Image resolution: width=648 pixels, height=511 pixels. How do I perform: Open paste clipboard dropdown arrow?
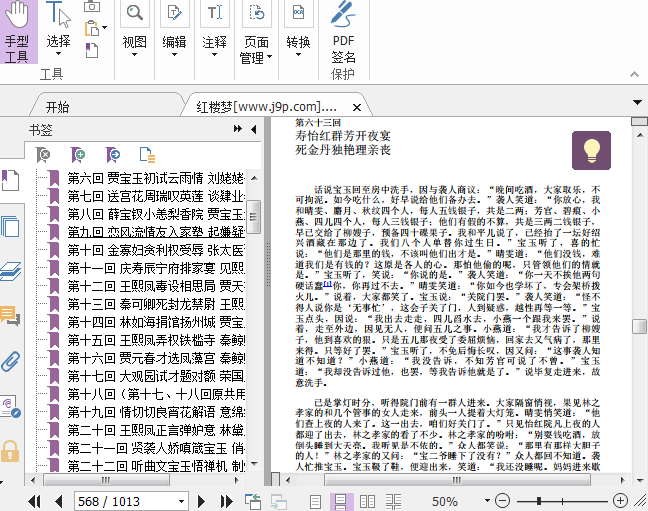tap(105, 28)
